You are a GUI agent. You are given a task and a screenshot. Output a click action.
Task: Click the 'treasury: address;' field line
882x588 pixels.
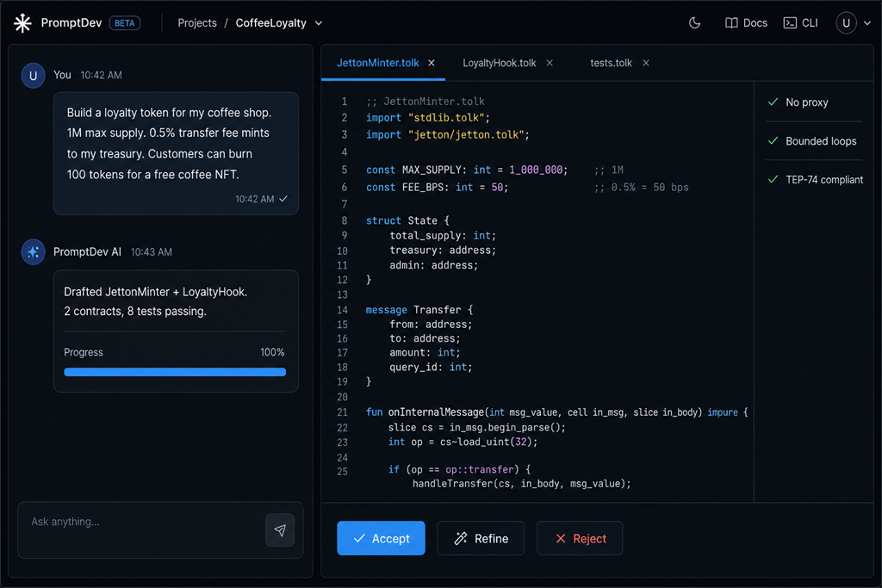pos(443,251)
